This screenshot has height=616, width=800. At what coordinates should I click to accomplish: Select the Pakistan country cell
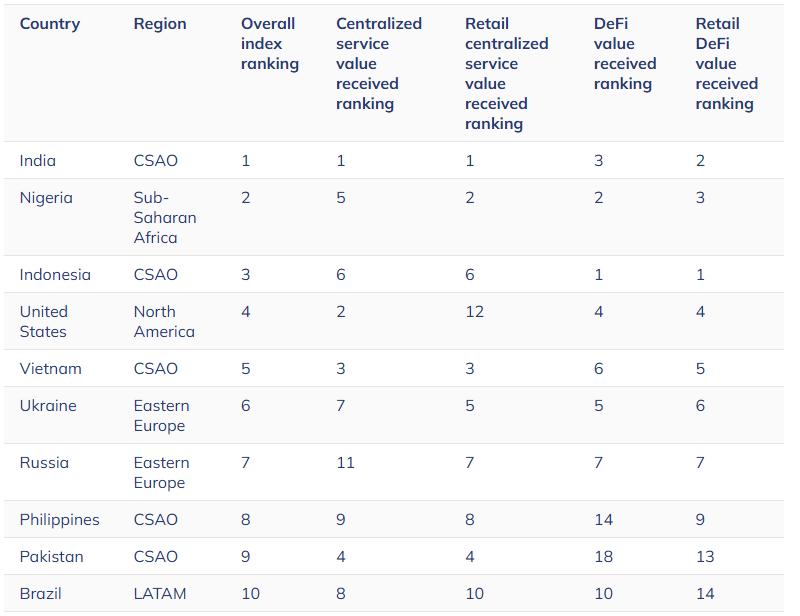click(51, 557)
